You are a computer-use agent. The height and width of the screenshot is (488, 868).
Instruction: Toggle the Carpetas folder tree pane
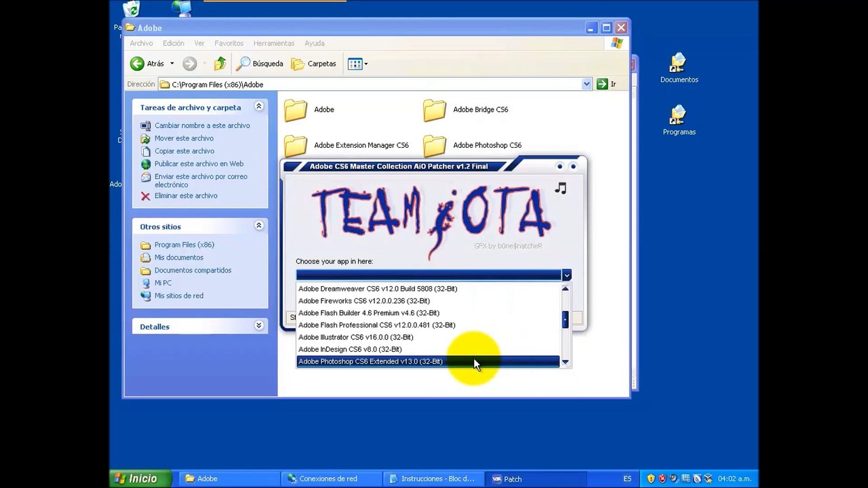314,64
